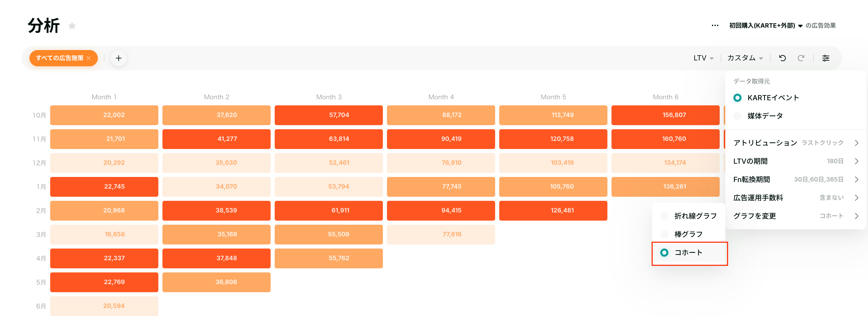Remove the すべての広告施策 filter chip
Screen dimensions: 868x328
point(89,58)
